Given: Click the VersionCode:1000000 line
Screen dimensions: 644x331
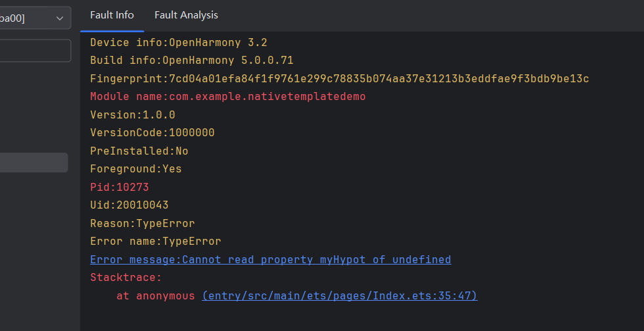Looking at the screenshot, I should coord(152,133).
